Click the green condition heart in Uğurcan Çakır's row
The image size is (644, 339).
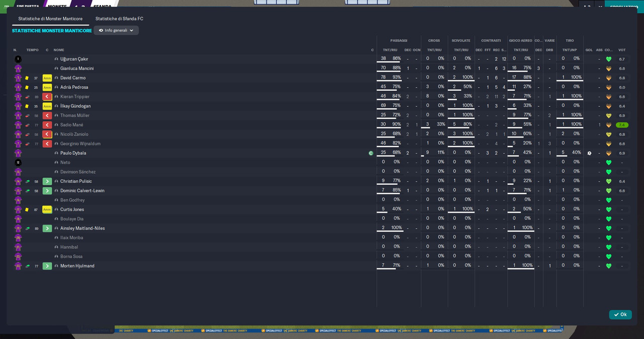(609, 59)
